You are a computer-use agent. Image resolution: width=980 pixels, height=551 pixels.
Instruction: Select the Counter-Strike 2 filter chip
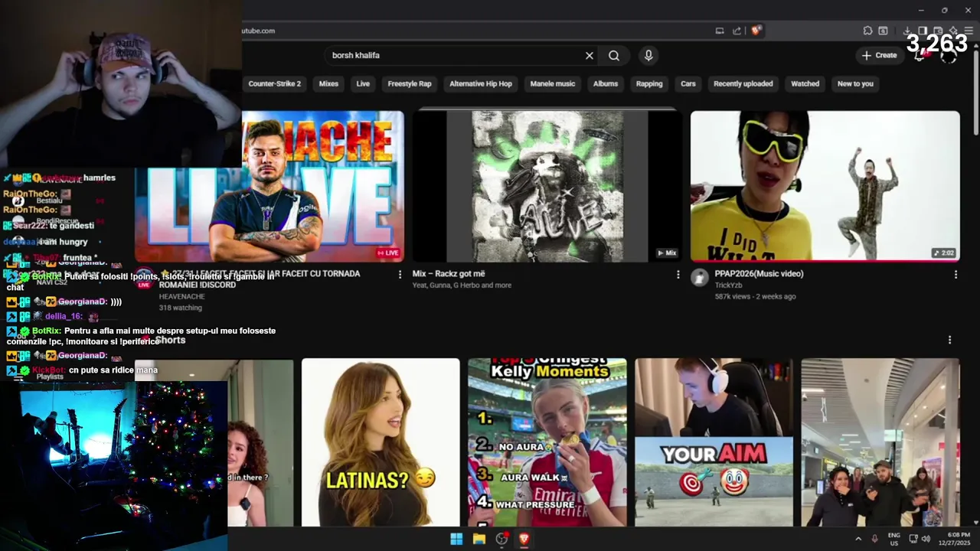(x=274, y=83)
